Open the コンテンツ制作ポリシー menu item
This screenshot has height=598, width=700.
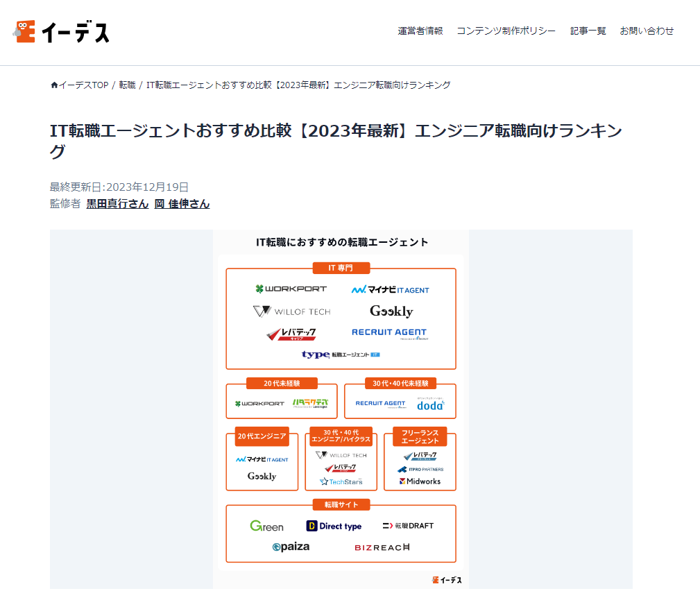(506, 31)
